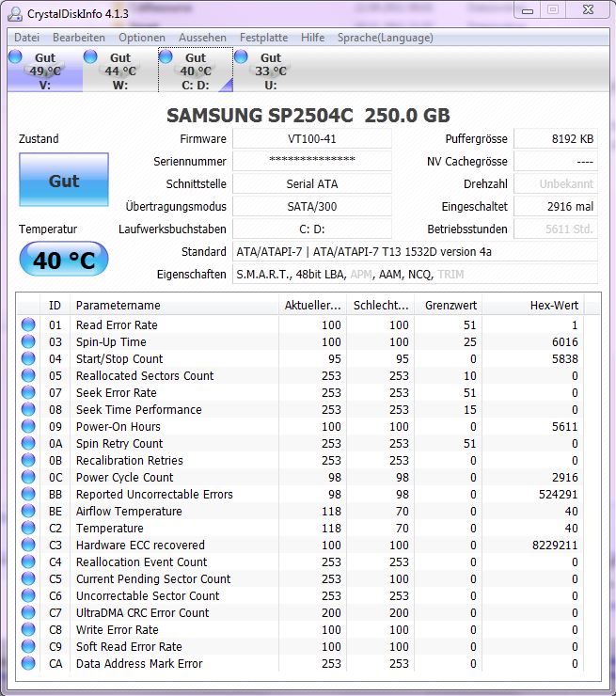Select the U: drive tab at 33 °C
The width and height of the screenshot is (616, 696).
(271, 71)
